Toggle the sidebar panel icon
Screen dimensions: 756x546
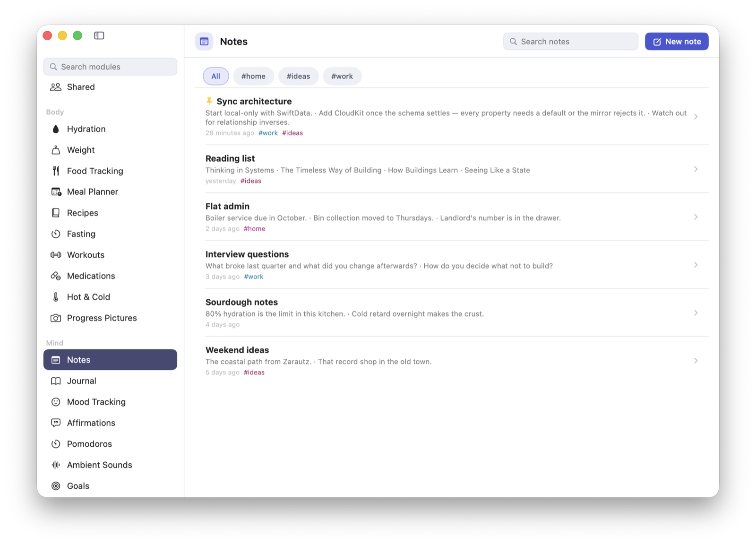[99, 35]
